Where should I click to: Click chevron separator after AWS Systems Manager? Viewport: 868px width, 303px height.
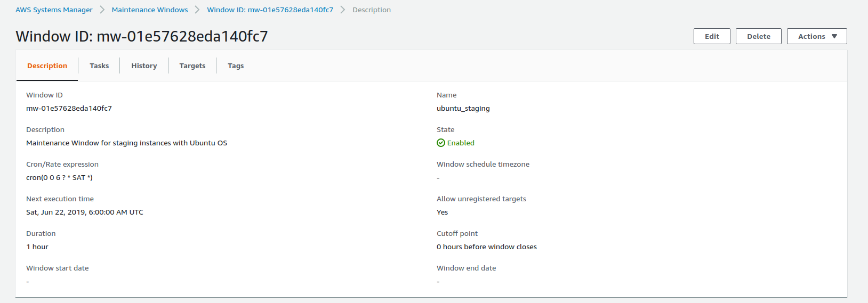(x=102, y=10)
